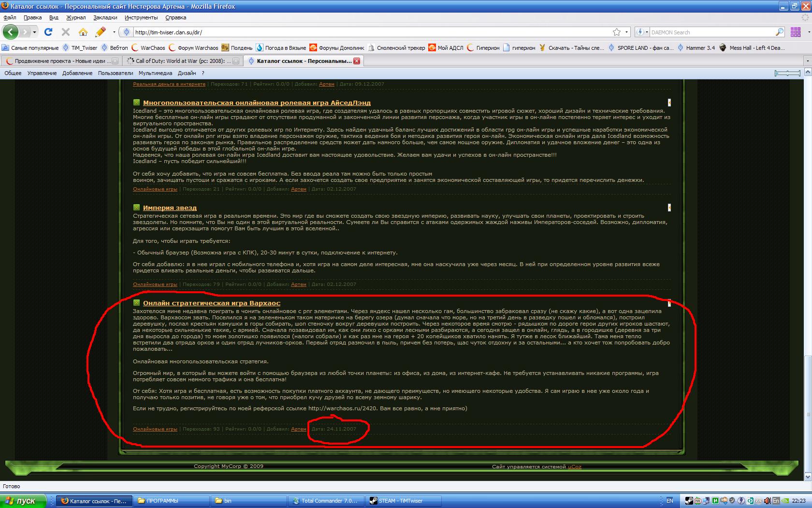This screenshot has width=812, height=508.
Task: Open the Вебтон bookmark
Action: [x=115, y=48]
